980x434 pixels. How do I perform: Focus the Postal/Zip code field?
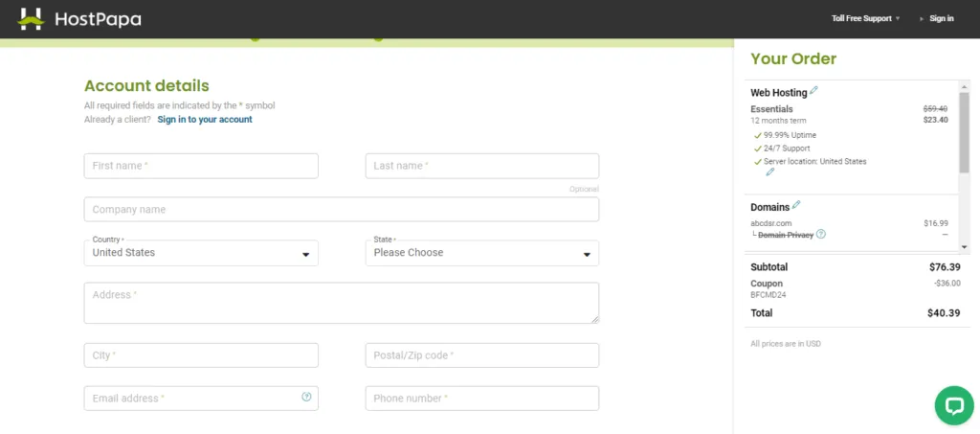(481, 355)
